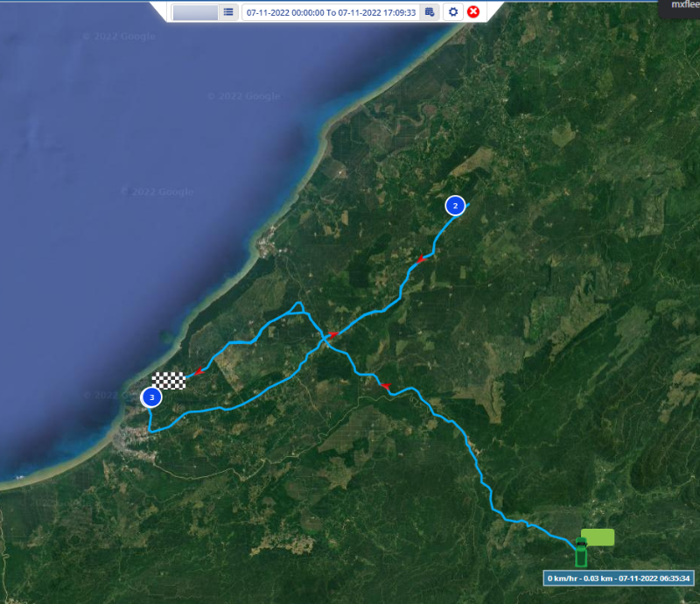Open the settings gear in toolbar

click(452, 11)
